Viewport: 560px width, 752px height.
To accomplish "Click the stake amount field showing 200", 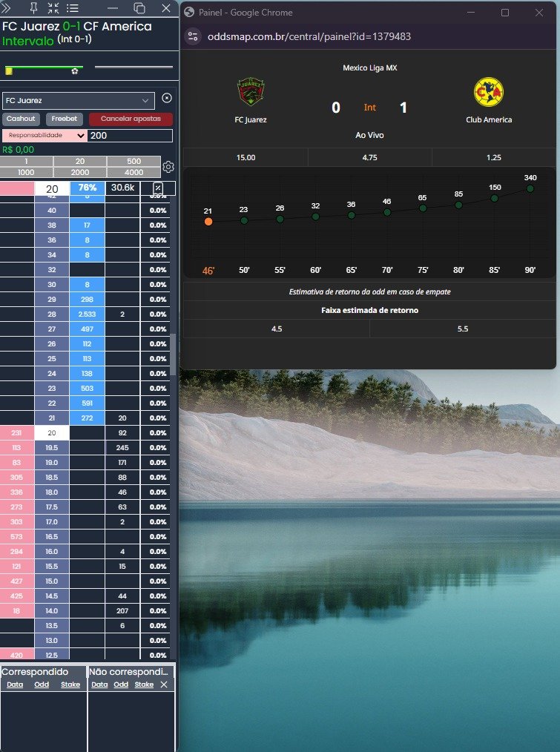I will coord(130,136).
